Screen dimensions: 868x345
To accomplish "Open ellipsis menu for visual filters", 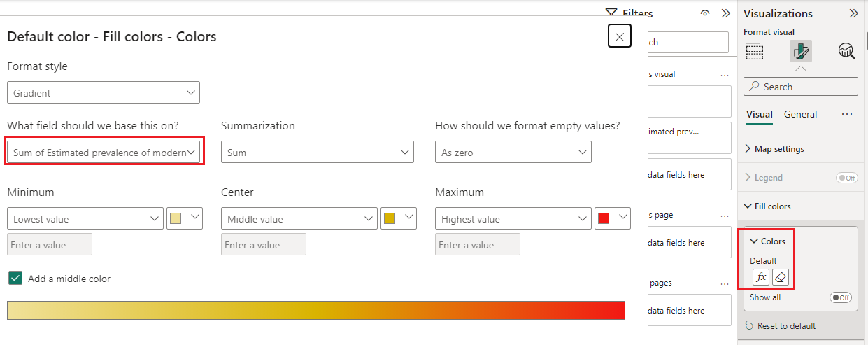I will [725, 73].
